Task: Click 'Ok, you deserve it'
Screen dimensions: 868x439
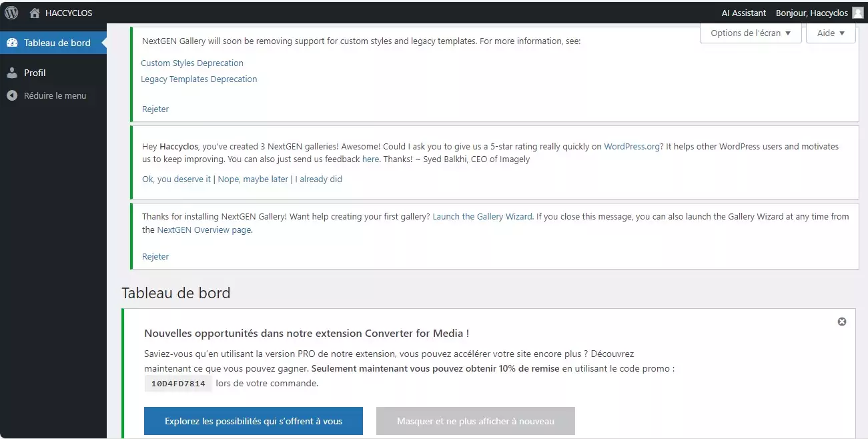Action: (x=176, y=179)
